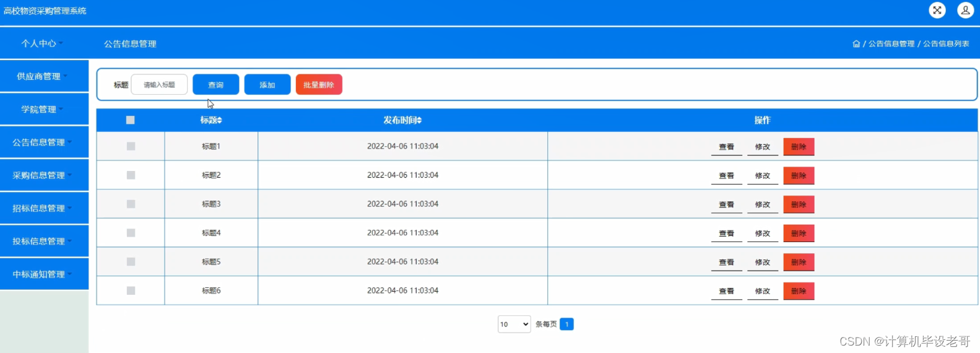Click breadcrumb item 公告信息列表
The height and width of the screenshot is (353, 980).
(x=946, y=44)
